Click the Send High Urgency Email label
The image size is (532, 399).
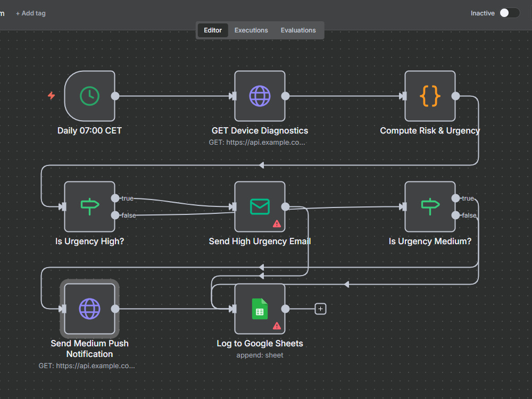pos(260,241)
